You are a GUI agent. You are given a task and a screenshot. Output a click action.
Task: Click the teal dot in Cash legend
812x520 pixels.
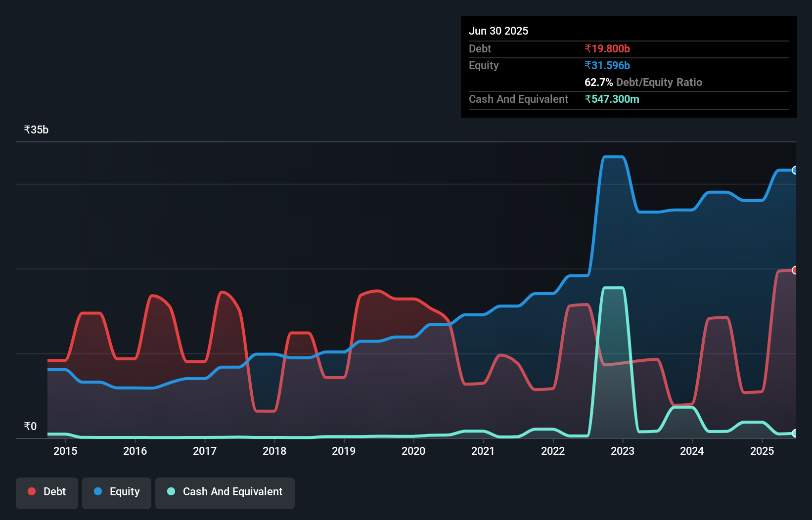pyautogui.click(x=171, y=491)
